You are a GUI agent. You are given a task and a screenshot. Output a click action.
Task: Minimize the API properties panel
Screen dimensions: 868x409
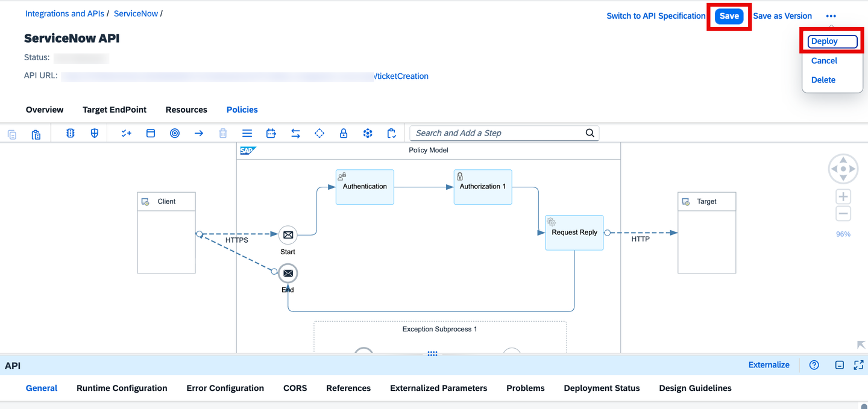pyautogui.click(x=839, y=365)
